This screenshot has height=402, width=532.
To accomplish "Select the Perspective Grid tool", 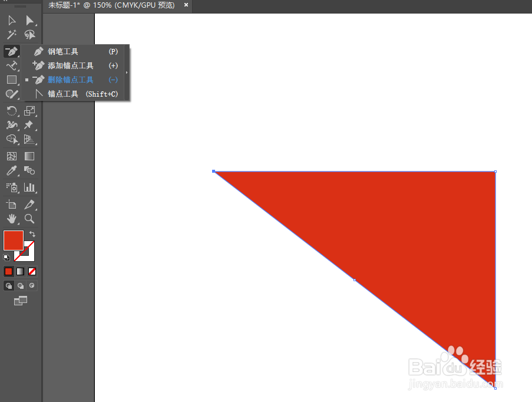I will [x=29, y=139].
